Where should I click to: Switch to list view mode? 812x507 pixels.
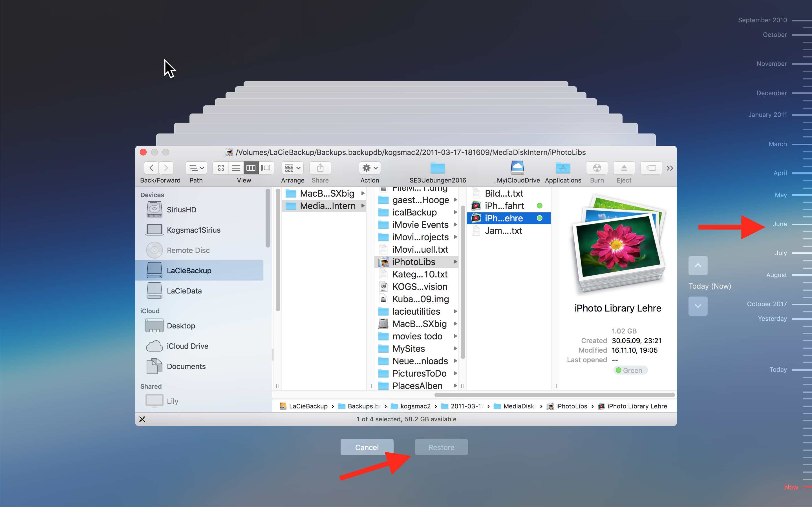236,168
